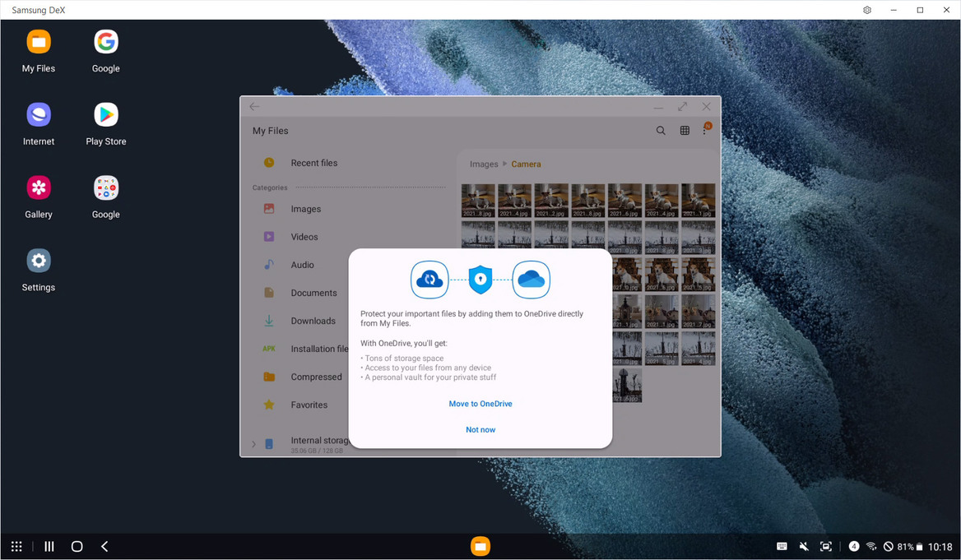Click Move to OneDrive

pyautogui.click(x=480, y=404)
